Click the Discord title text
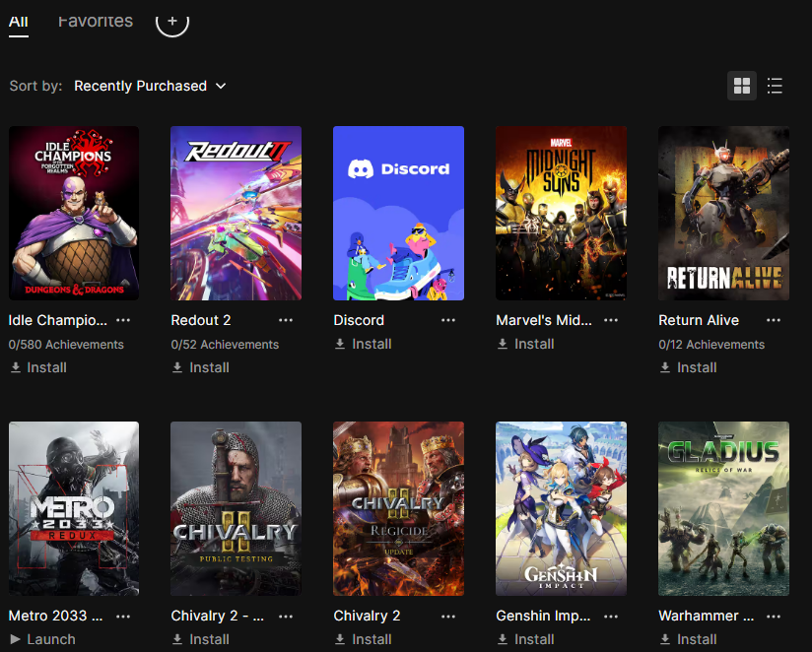812x652 pixels. click(359, 320)
